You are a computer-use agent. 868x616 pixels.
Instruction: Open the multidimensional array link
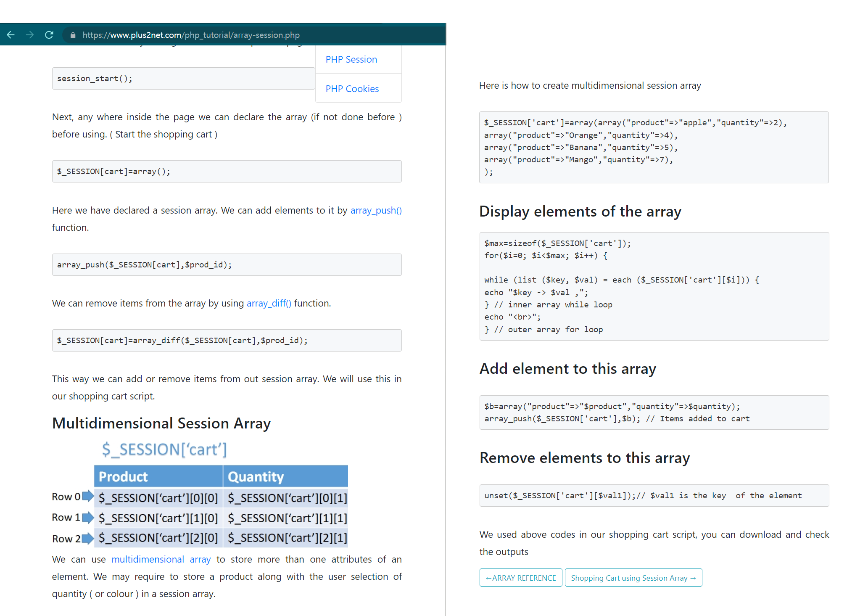[x=161, y=559]
